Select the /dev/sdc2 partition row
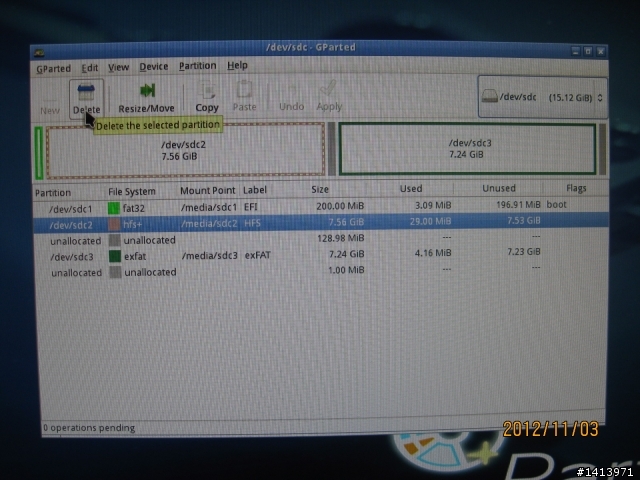 click(x=321, y=222)
